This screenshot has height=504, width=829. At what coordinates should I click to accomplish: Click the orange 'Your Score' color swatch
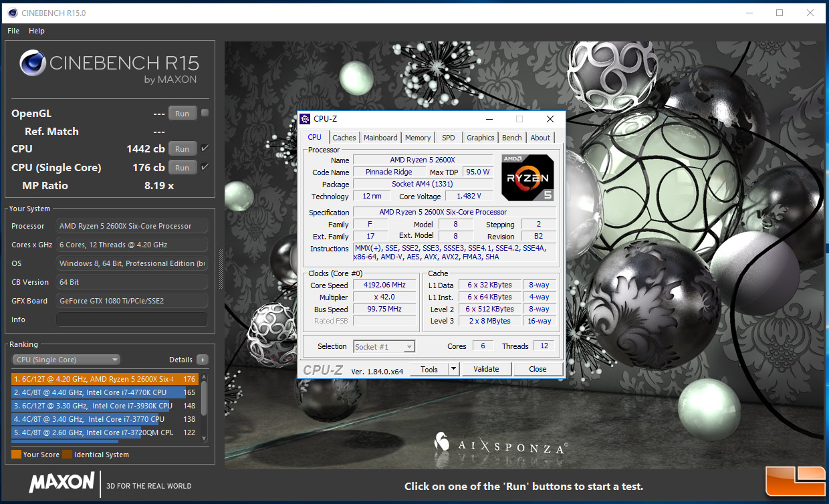point(16,455)
